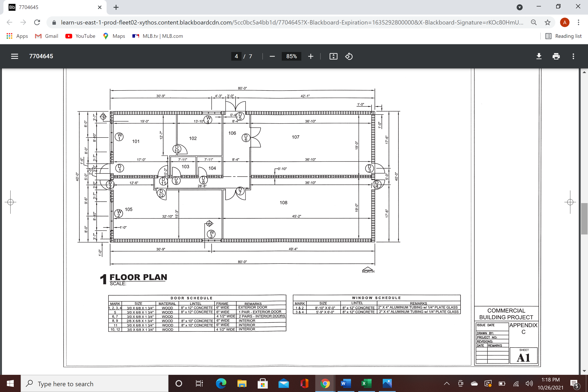Click scrollbar up arrow
Screen dimensions: 588x392
click(584, 72)
